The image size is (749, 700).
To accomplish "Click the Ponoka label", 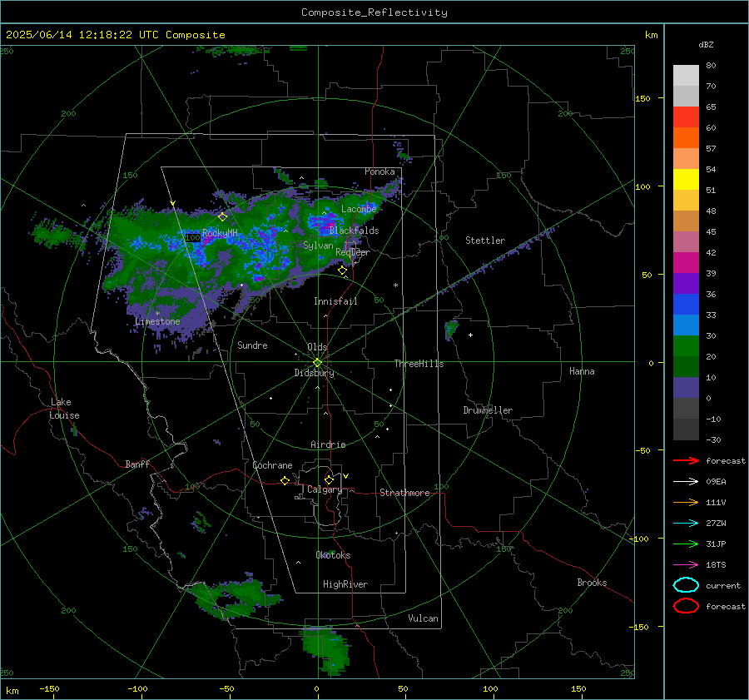I will tap(379, 171).
